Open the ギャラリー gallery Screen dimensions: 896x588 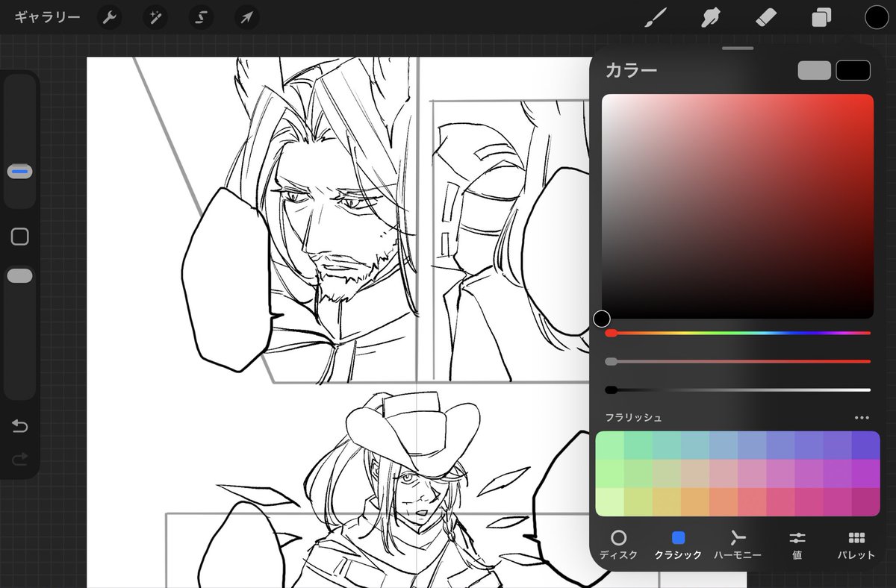tap(47, 16)
